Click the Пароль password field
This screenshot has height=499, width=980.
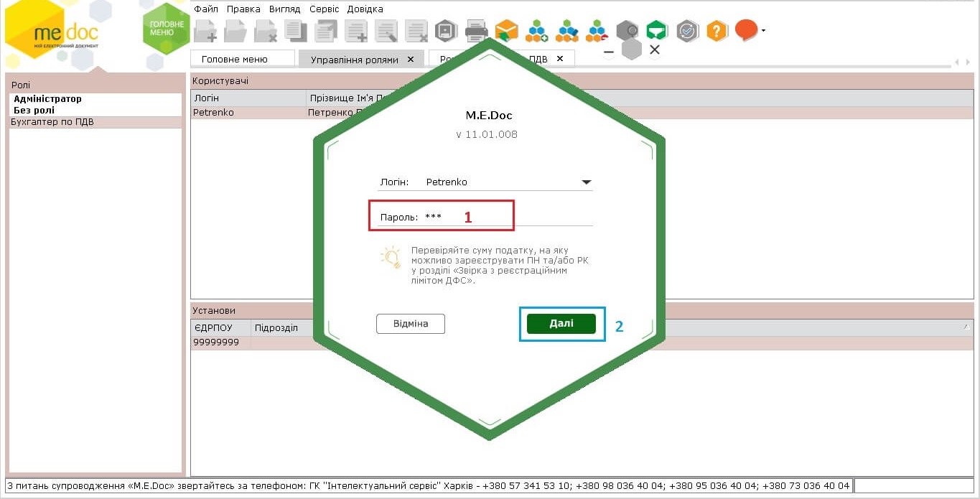tap(507, 217)
